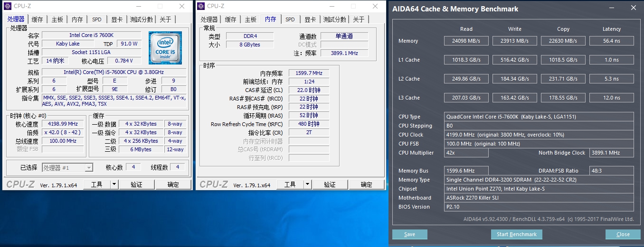Click L2 Cache Write value 184.34 GB/s
Viewport: 644px width, 247px height.
click(x=514, y=79)
